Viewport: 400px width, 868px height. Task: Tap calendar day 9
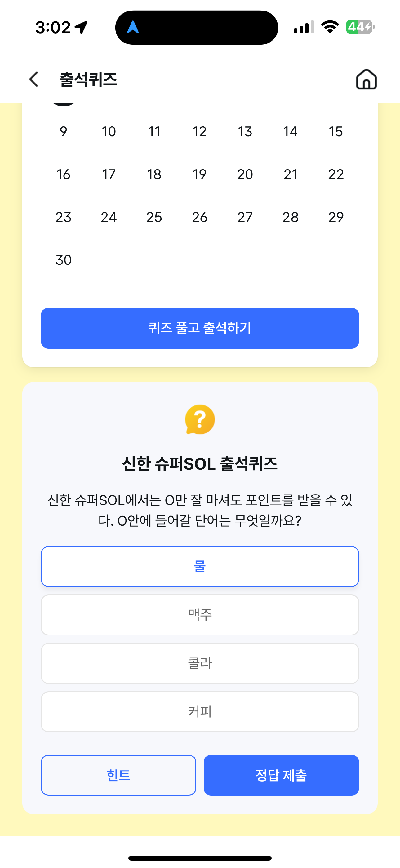coord(64,131)
